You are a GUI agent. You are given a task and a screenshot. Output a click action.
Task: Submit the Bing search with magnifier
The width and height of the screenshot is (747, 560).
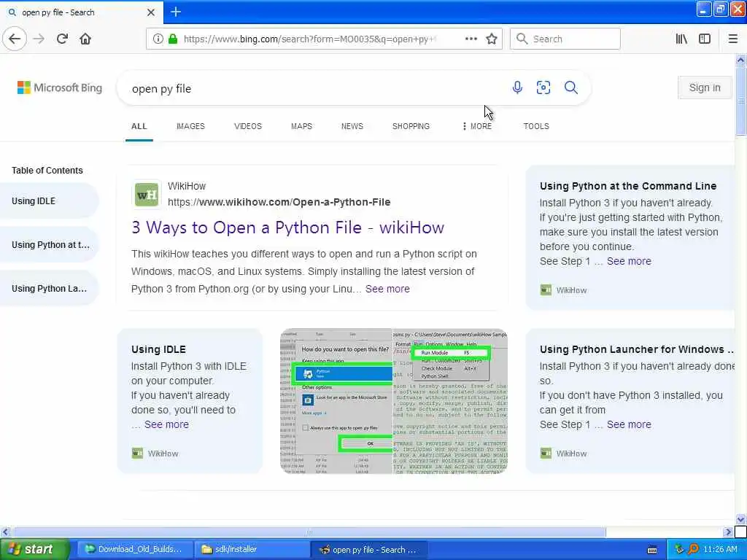pyautogui.click(x=570, y=87)
